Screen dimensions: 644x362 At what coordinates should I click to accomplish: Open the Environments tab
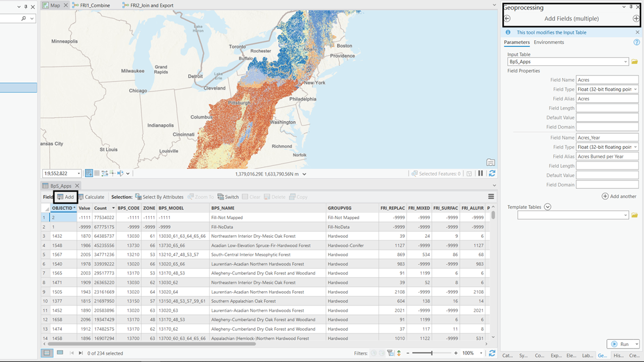click(x=548, y=42)
